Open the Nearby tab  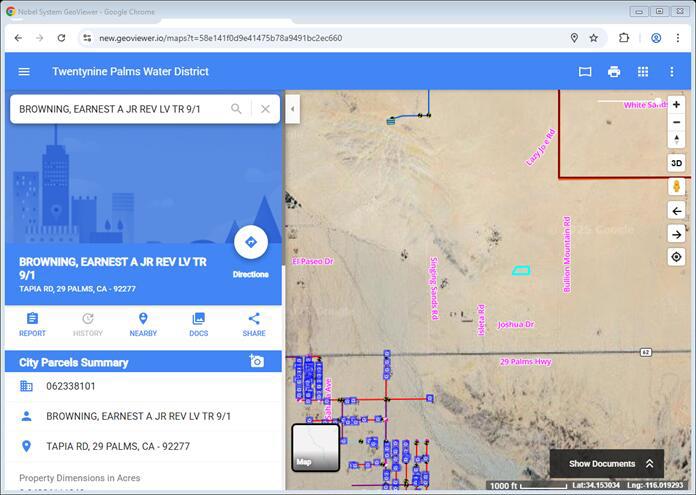pos(143,324)
